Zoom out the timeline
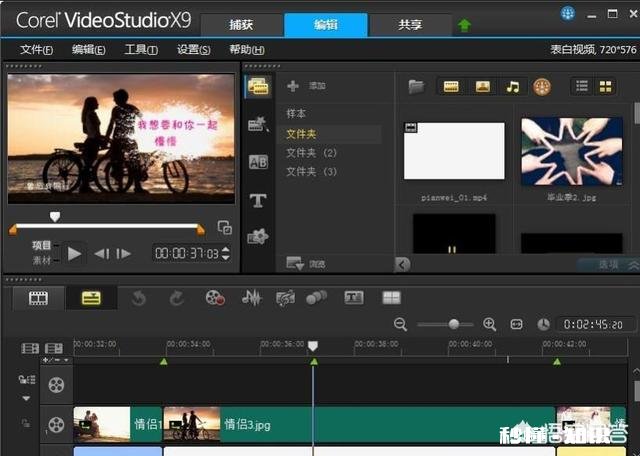 tap(400, 325)
